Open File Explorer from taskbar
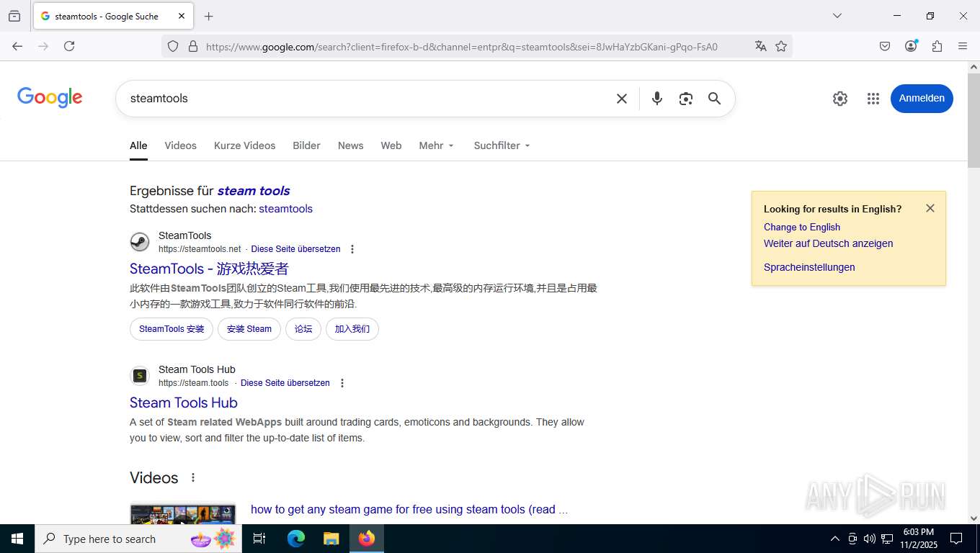The image size is (980, 553). (x=331, y=539)
